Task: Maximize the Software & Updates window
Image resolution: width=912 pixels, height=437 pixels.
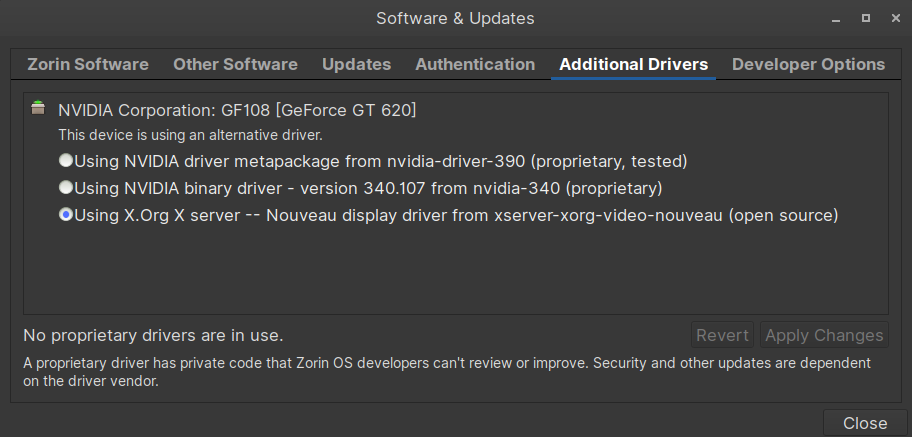Action: click(866, 18)
